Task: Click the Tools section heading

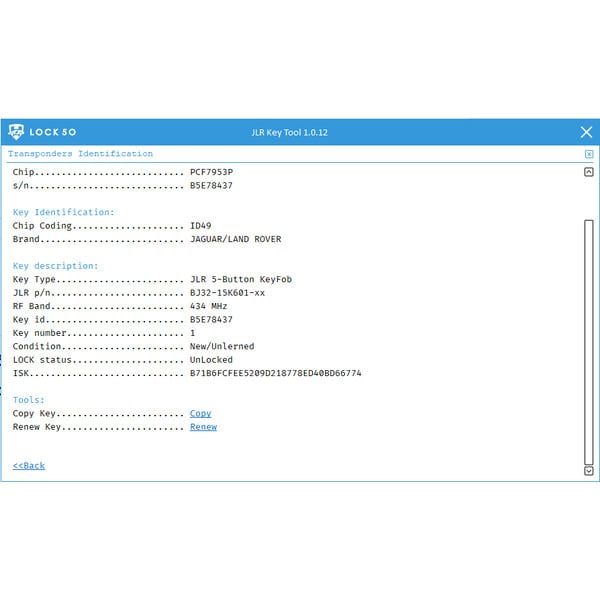Action: pos(28,400)
